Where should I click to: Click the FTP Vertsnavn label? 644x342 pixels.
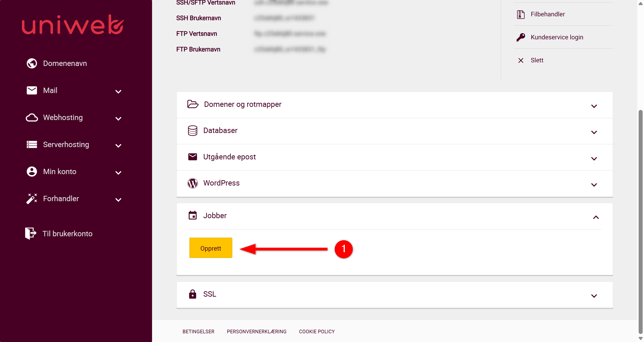(197, 34)
